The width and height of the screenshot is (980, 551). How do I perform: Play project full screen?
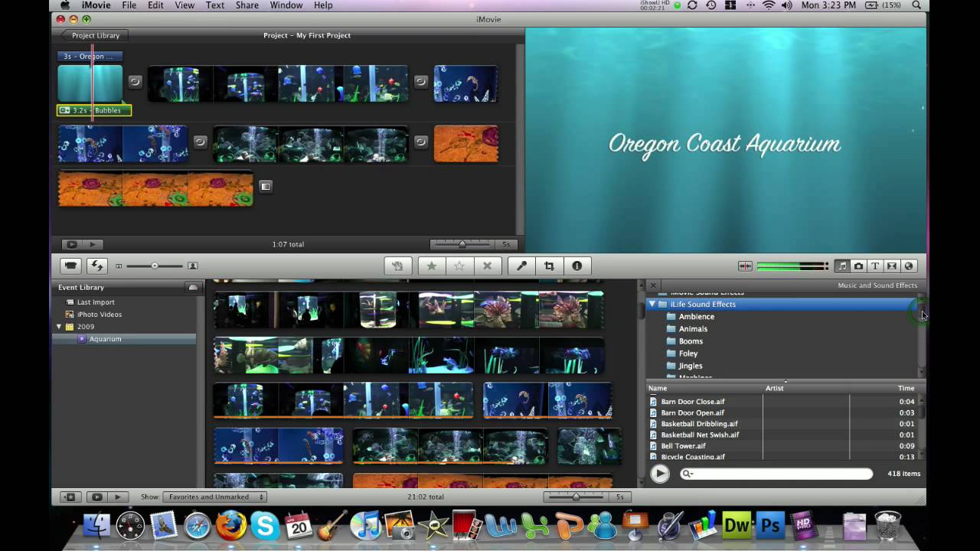click(72, 244)
